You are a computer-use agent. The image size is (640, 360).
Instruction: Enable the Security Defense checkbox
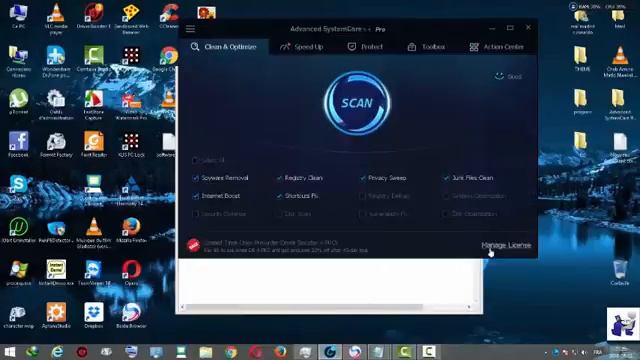point(195,213)
